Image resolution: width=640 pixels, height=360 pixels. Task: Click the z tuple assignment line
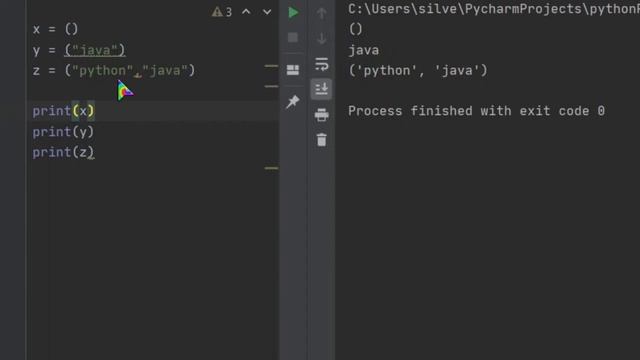tap(114, 71)
